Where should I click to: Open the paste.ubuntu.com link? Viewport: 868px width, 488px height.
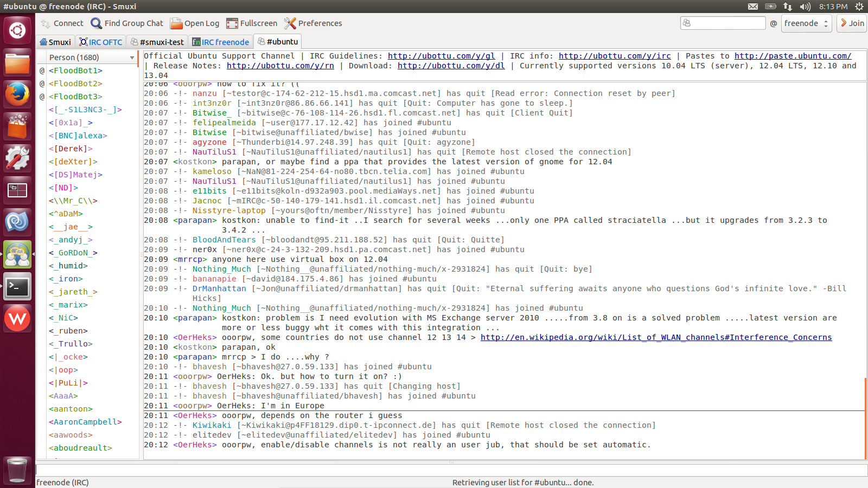[x=793, y=56]
